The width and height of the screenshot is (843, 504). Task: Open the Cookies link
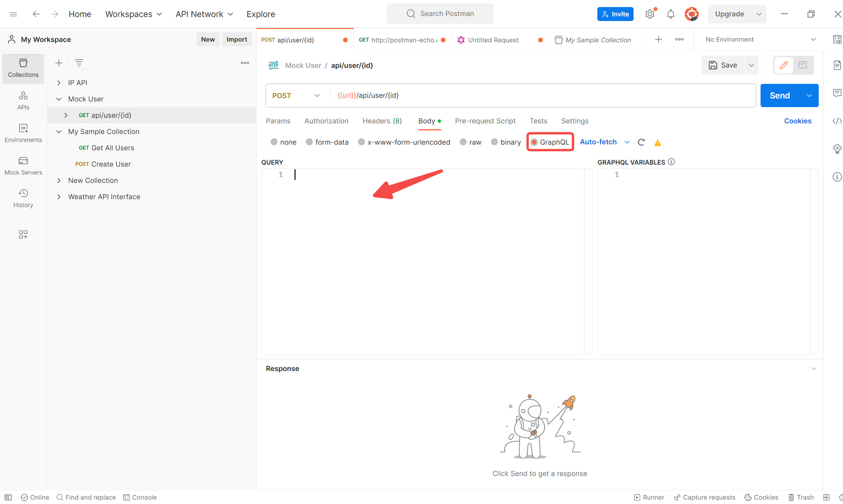[797, 121]
